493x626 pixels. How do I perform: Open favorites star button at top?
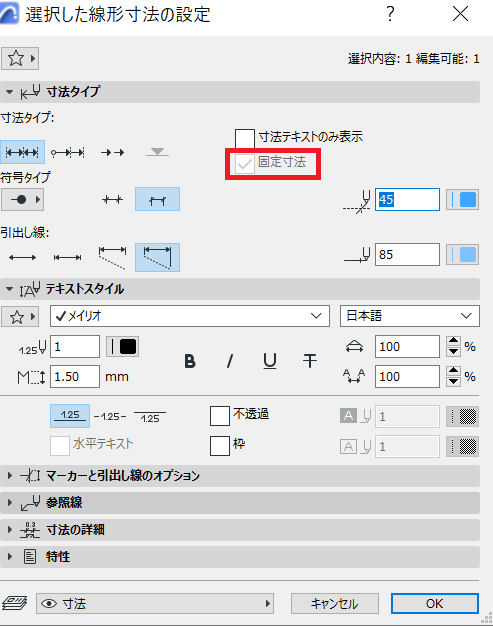(x=20, y=59)
